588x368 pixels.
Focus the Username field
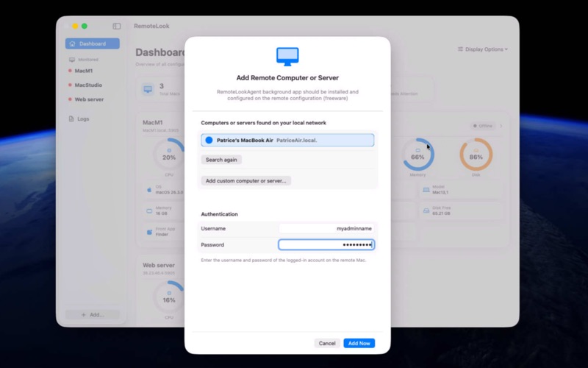(326, 228)
